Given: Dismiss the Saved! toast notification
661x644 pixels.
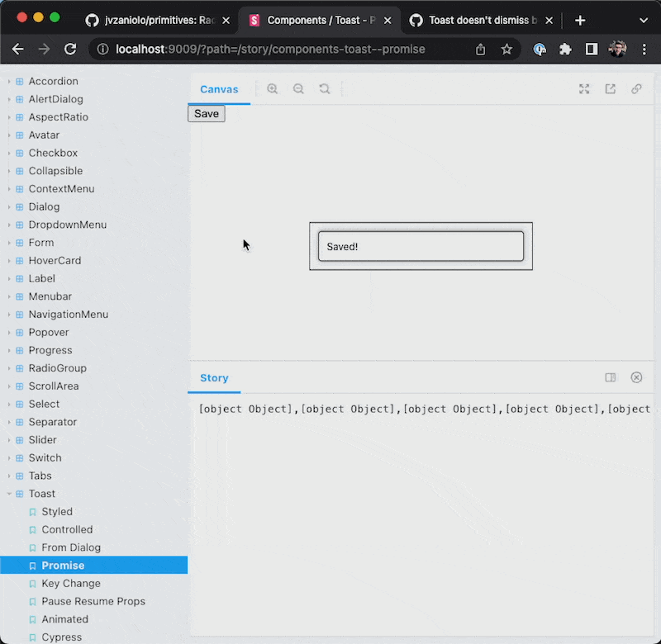Looking at the screenshot, I should (x=421, y=245).
